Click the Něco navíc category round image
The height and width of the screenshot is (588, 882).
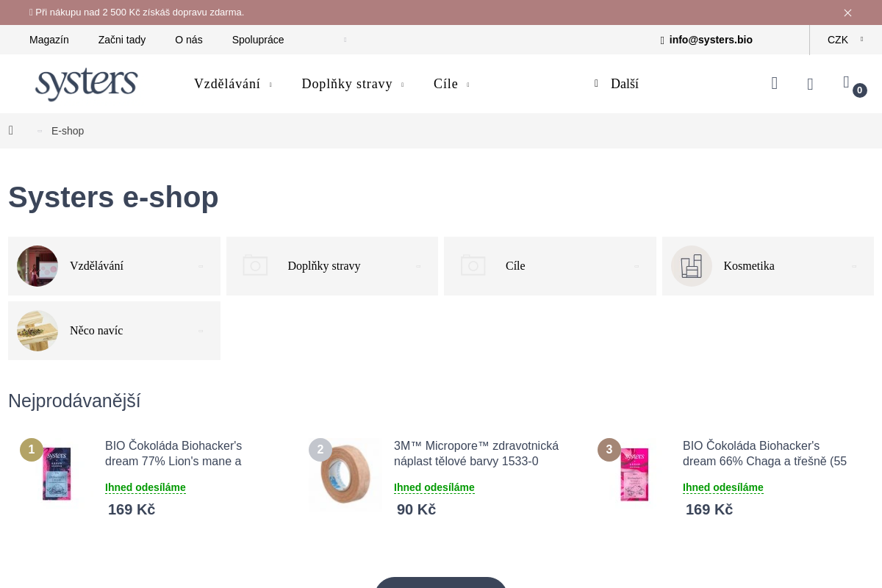pos(37,331)
